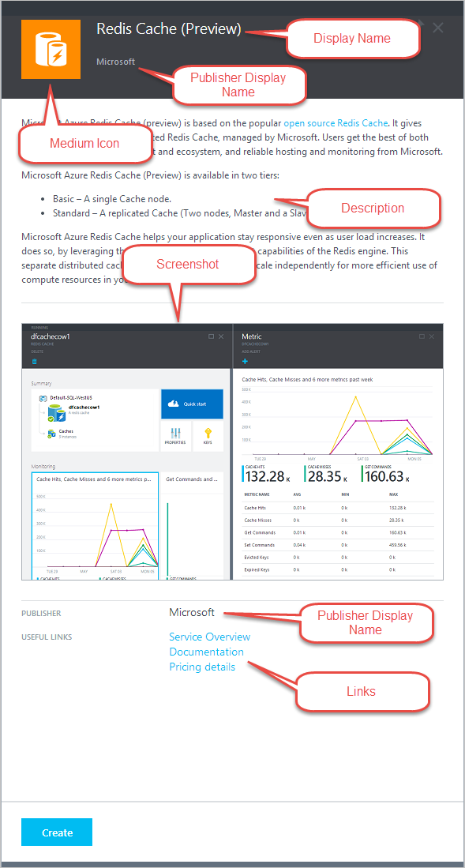Click the METRIC NAME column header
465x868 pixels.
[257, 494]
